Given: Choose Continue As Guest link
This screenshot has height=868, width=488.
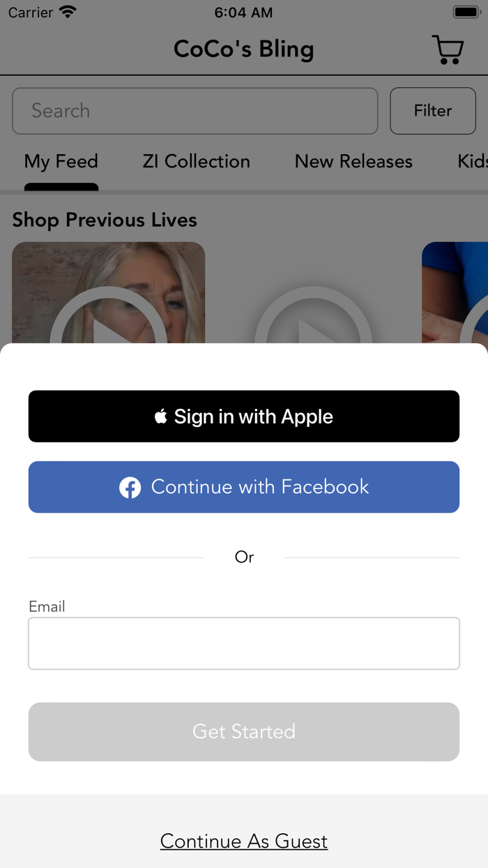Looking at the screenshot, I should click(x=244, y=841).
